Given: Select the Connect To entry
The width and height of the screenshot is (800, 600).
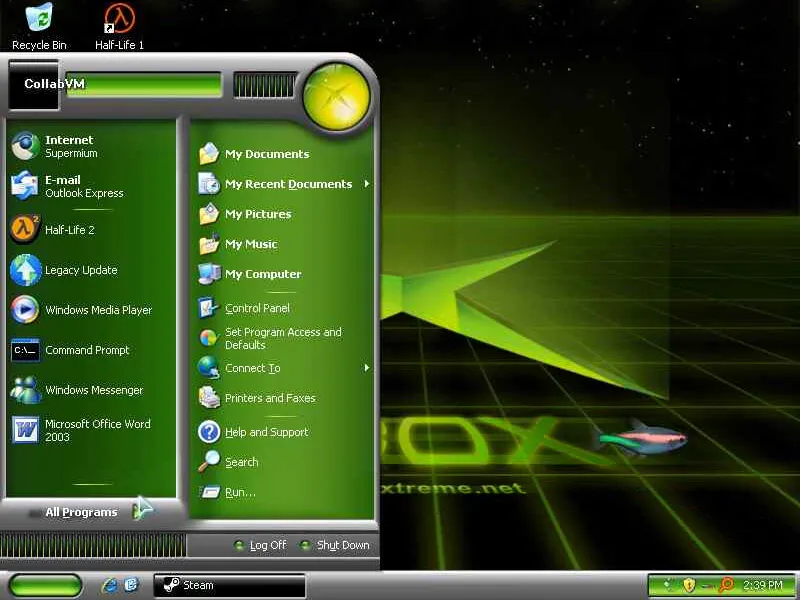Looking at the screenshot, I should [283, 368].
